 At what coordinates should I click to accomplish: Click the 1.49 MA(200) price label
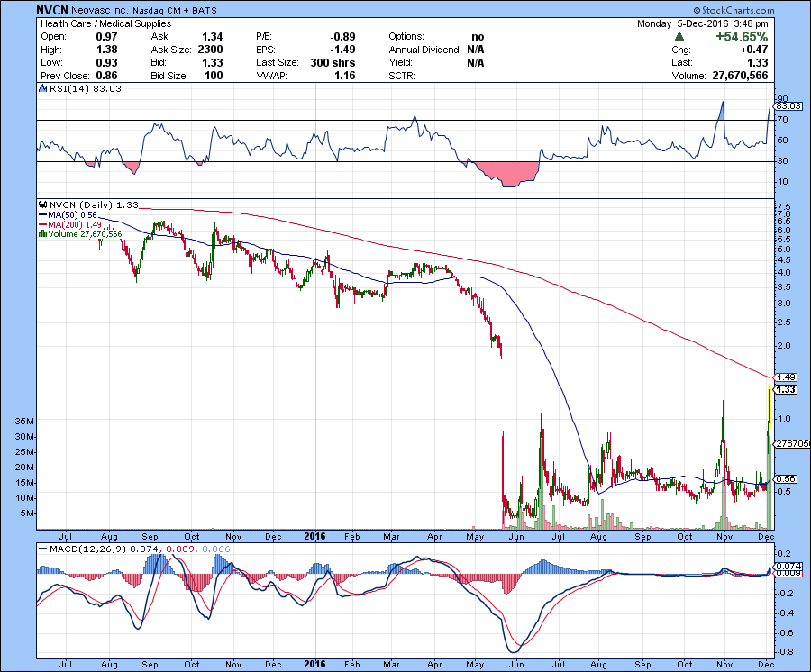[x=787, y=377]
